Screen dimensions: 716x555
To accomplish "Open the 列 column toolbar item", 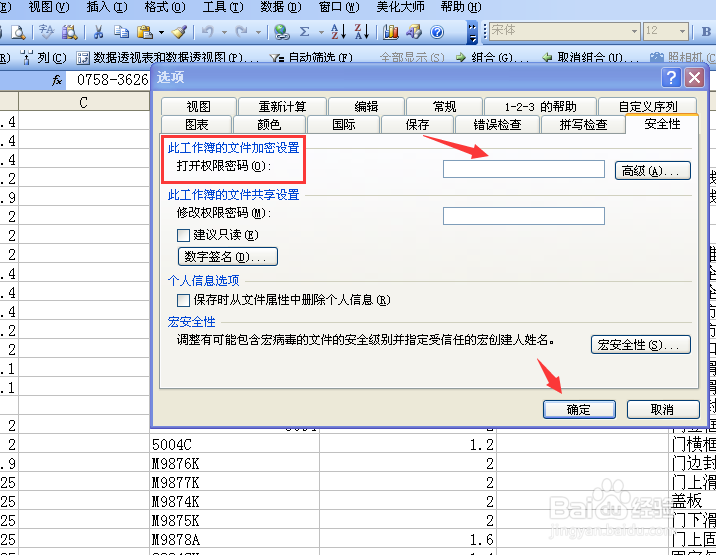I will 44,58.
